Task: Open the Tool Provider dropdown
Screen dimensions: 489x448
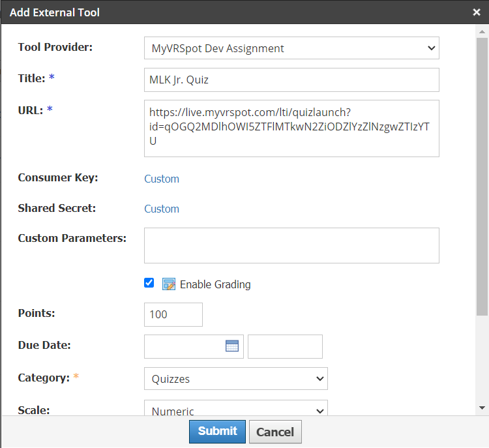Action: click(291, 48)
